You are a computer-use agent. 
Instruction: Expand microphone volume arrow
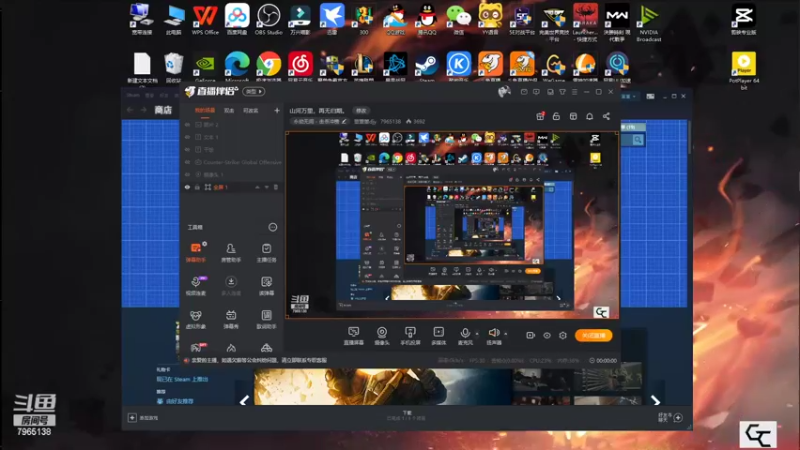tap(477, 334)
